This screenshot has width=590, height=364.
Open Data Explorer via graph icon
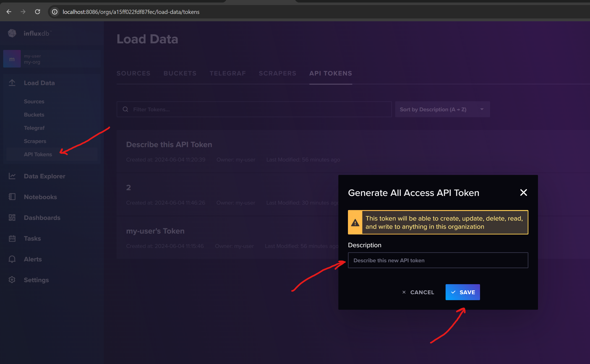pyautogui.click(x=12, y=176)
